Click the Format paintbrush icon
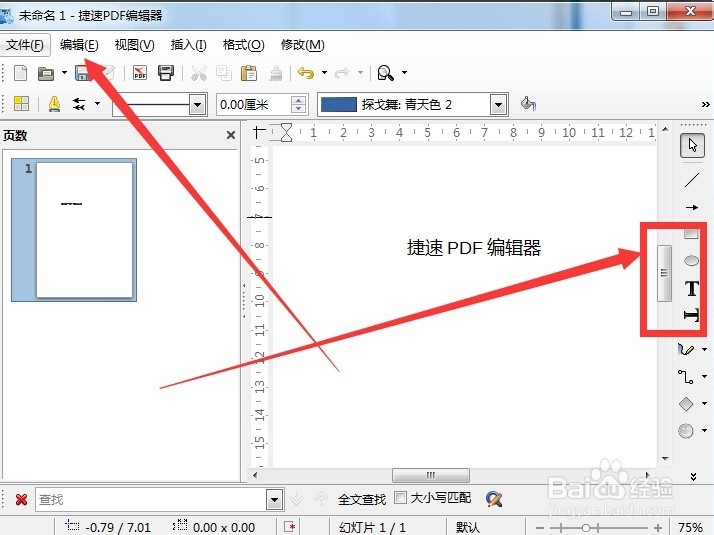 (x=276, y=73)
